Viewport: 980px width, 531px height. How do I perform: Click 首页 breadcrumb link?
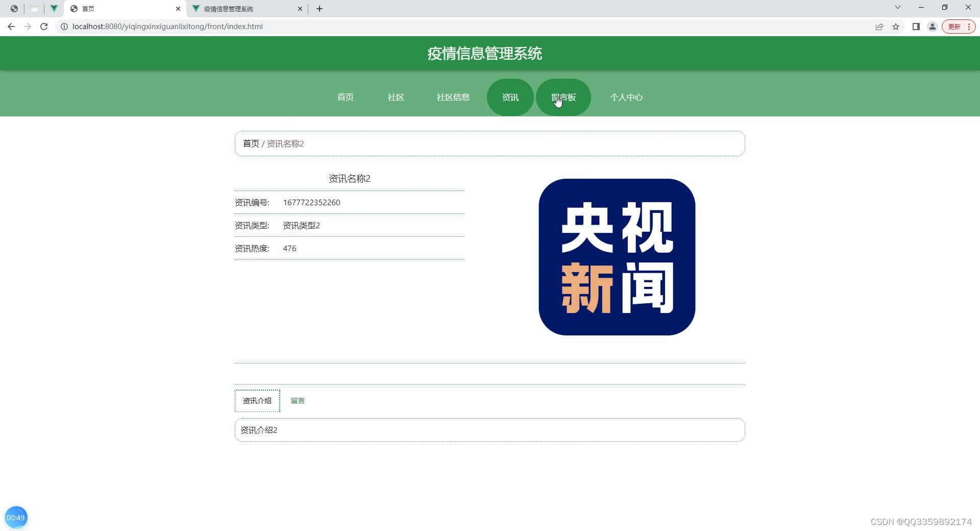251,143
